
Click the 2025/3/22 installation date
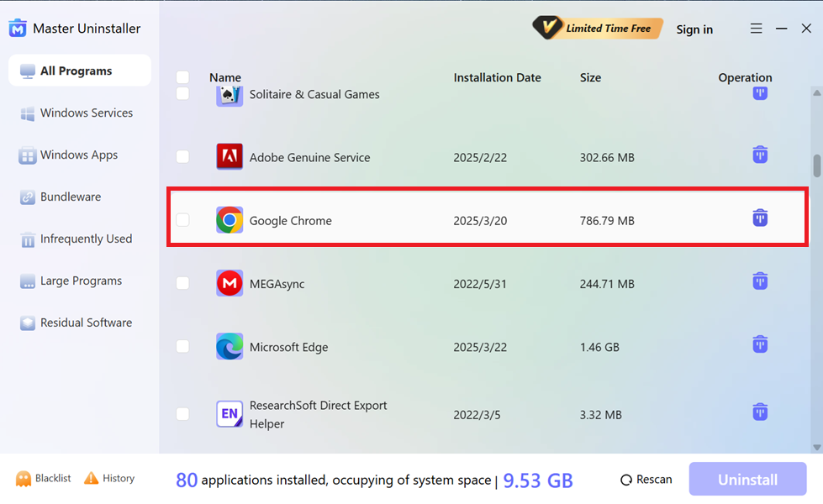coord(480,347)
